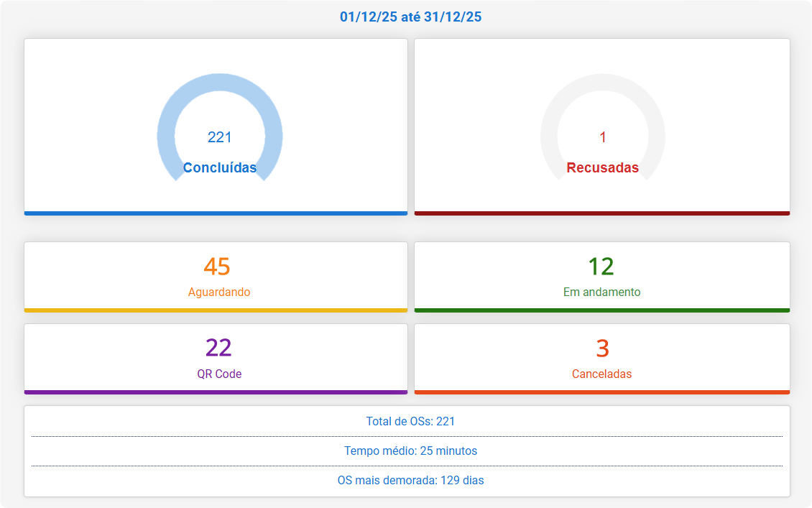
Task: Click the QR Code card
Action: pyautogui.click(x=219, y=358)
